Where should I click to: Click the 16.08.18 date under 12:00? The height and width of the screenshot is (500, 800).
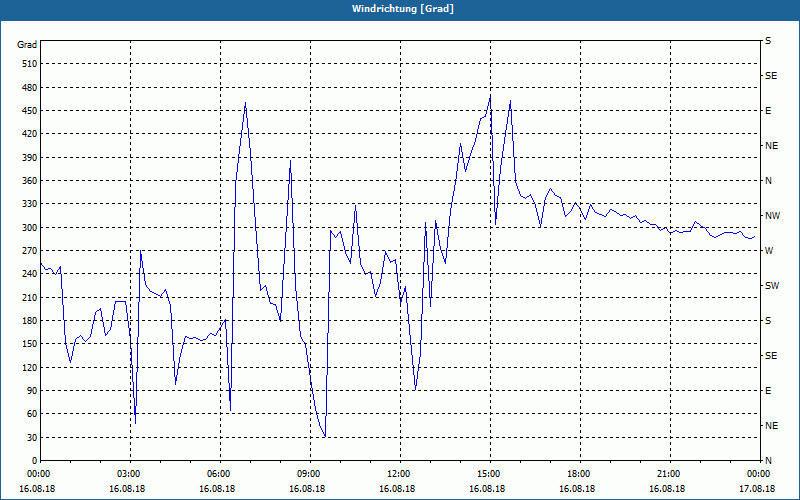(397, 488)
